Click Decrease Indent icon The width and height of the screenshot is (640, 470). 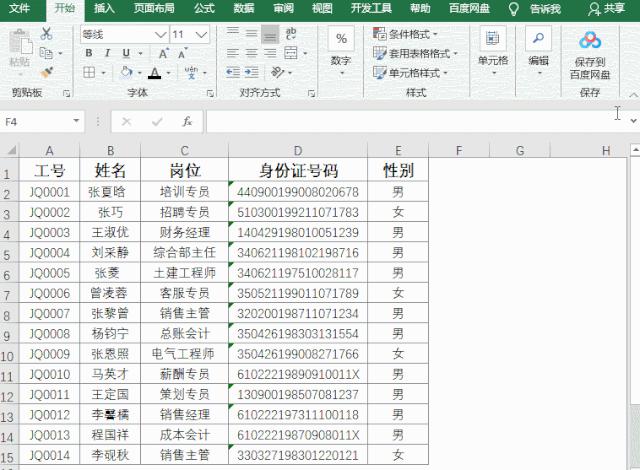point(233,73)
